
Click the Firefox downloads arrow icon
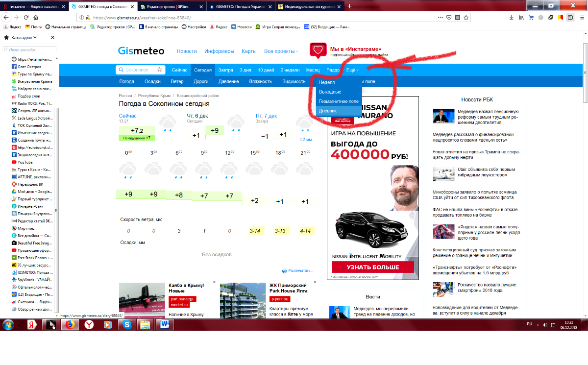click(x=511, y=17)
